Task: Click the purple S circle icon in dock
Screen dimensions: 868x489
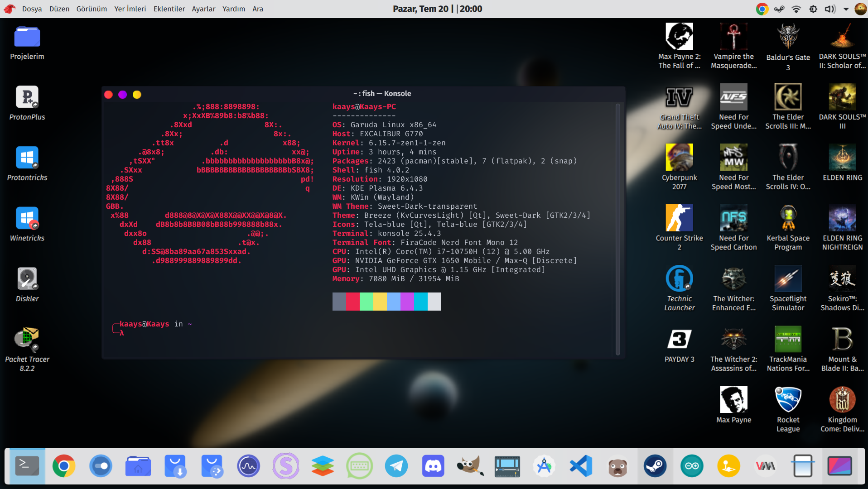Action: pyautogui.click(x=286, y=466)
